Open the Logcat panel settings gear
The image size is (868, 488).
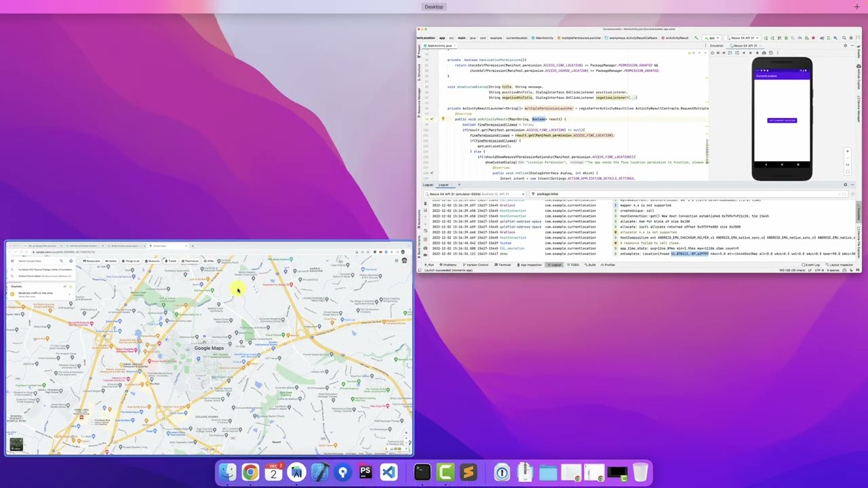click(x=846, y=184)
